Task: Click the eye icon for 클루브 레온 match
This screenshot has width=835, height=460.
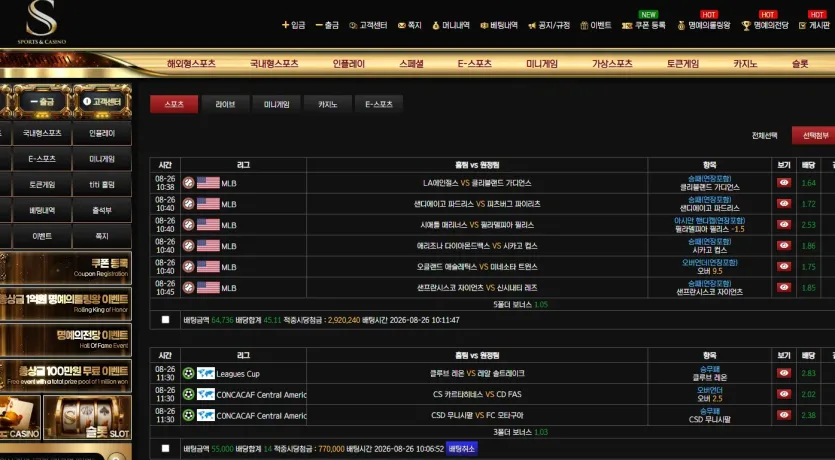Action: pyautogui.click(x=784, y=373)
